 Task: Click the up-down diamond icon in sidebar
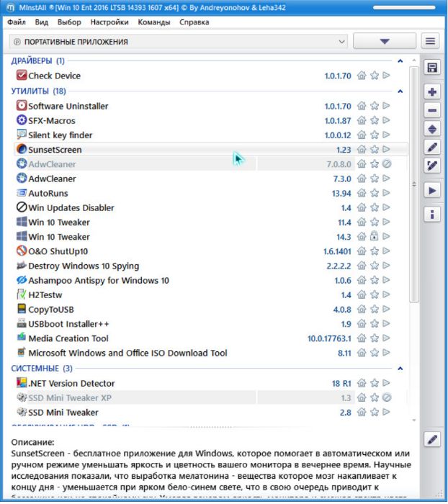point(432,129)
